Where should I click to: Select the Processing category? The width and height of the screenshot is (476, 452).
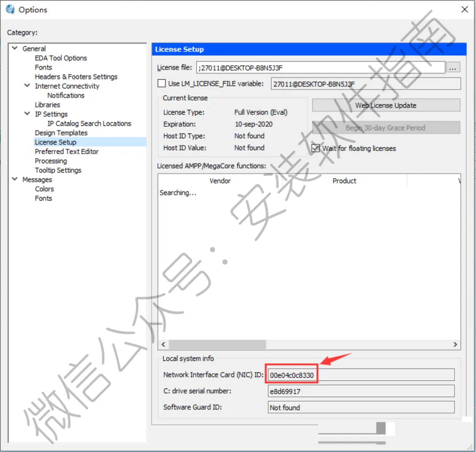tap(51, 161)
